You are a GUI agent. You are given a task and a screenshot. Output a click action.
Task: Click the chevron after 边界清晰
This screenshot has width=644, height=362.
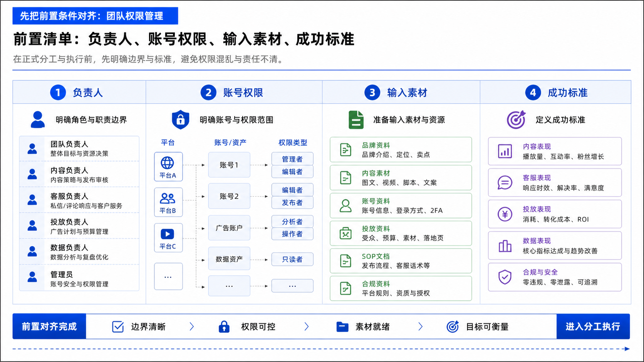click(192, 327)
